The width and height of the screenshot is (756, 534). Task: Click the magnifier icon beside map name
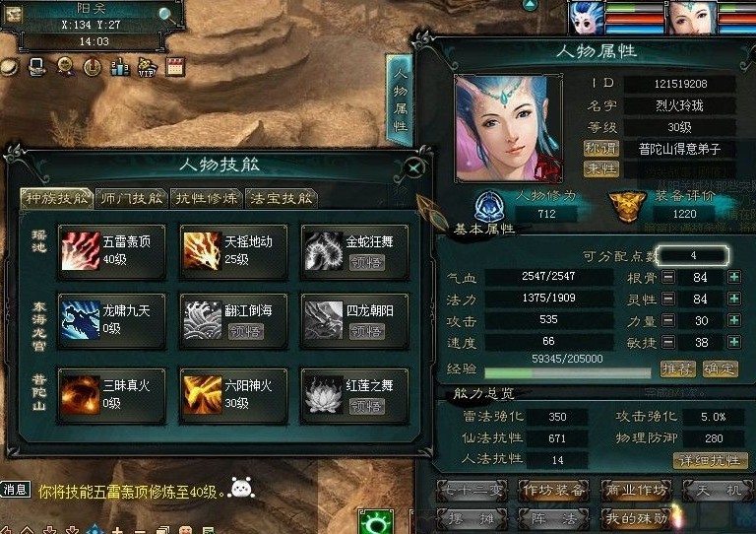pyautogui.click(x=167, y=15)
